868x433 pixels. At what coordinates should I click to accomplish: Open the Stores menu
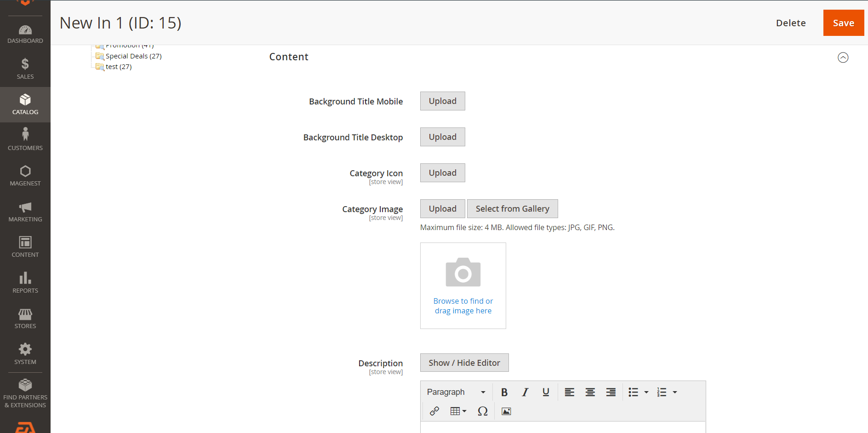tap(25, 318)
